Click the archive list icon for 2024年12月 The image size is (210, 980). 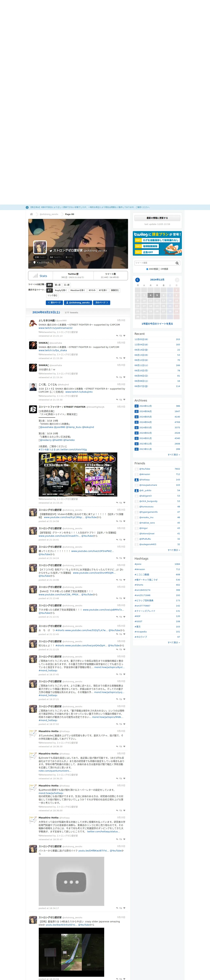136,406
